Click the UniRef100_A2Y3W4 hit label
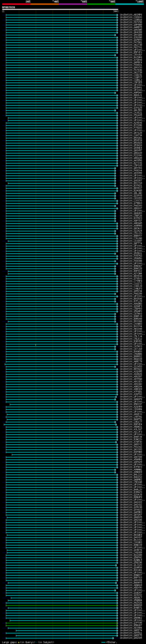This screenshot has height=644, width=146. (x=131, y=273)
